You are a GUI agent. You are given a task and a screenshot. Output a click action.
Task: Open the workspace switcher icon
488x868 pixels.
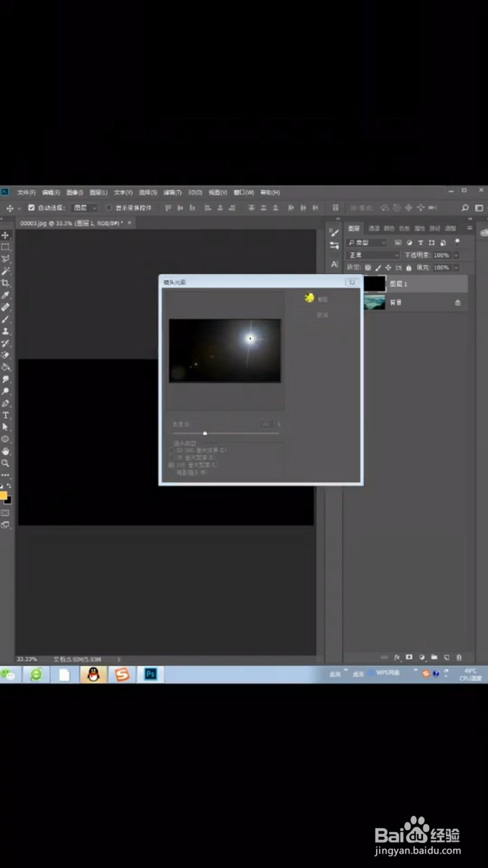(x=478, y=208)
